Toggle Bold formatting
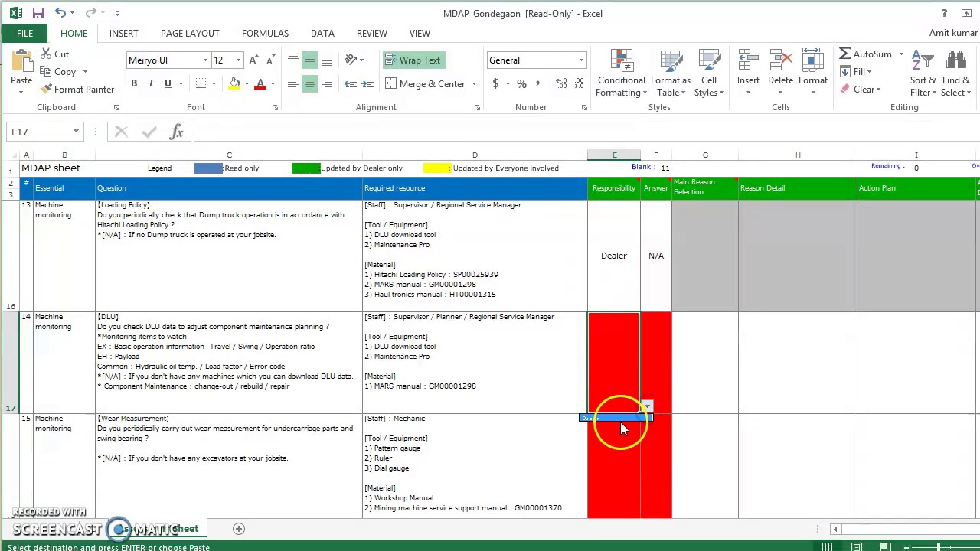Screen dimensions: 980x551 134,83
